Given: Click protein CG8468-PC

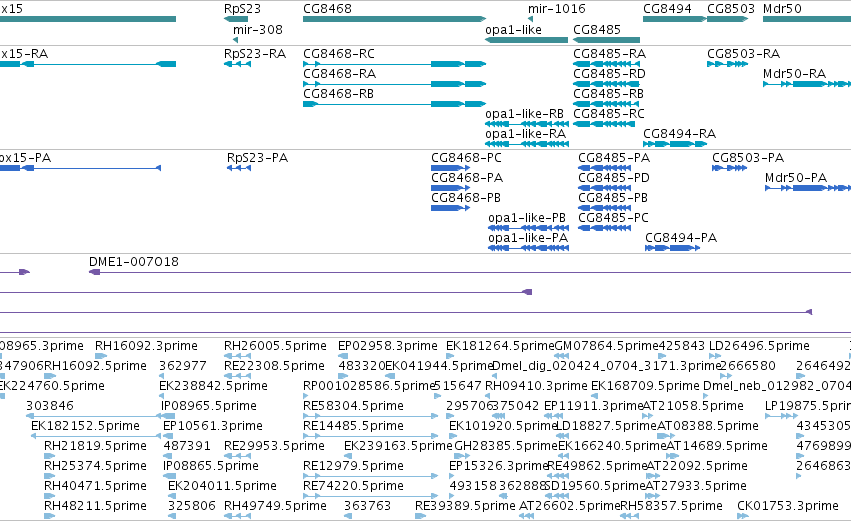Looking at the screenshot, I should (x=466, y=158).
